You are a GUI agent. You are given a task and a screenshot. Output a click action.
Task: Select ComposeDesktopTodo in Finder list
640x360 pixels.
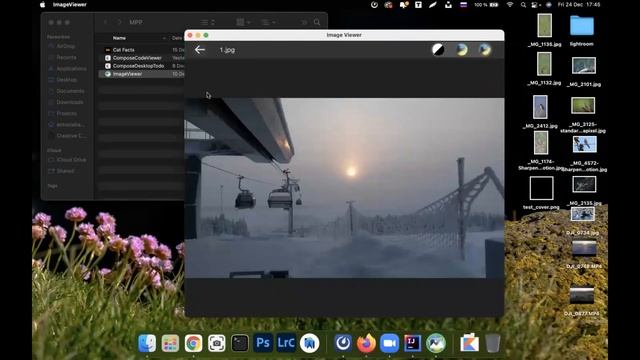click(141, 66)
